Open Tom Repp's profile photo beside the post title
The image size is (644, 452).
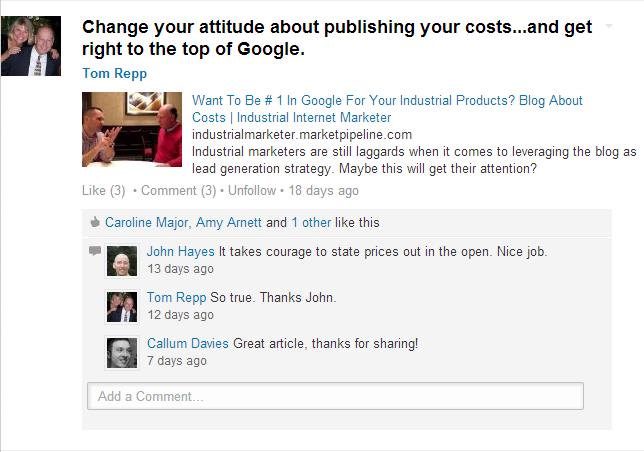pyautogui.click(x=31, y=46)
